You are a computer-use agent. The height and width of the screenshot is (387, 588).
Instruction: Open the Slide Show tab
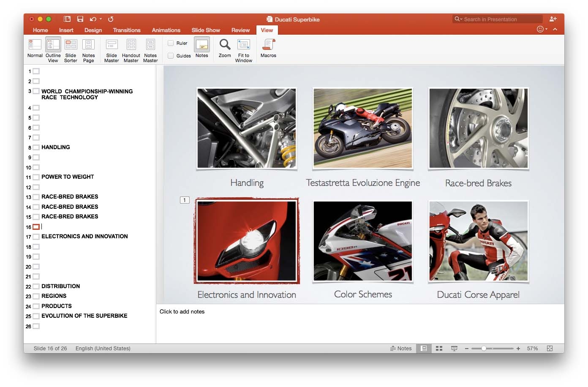pyautogui.click(x=206, y=30)
